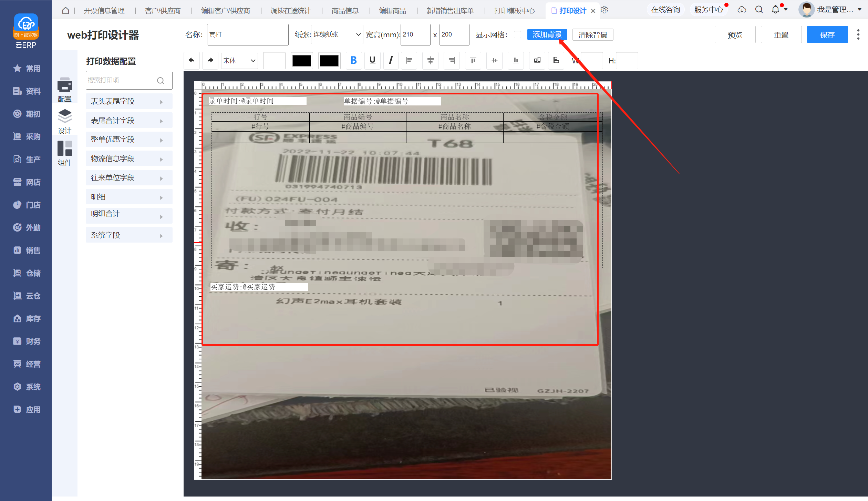This screenshot has width=868, height=501.
Task: Switch to 商品信息 tab
Action: [345, 11]
